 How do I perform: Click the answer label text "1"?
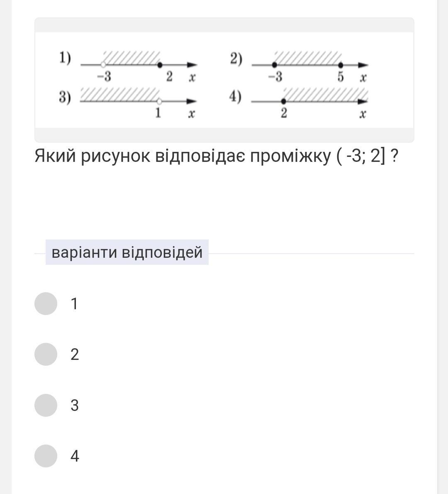click(x=74, y=304)
